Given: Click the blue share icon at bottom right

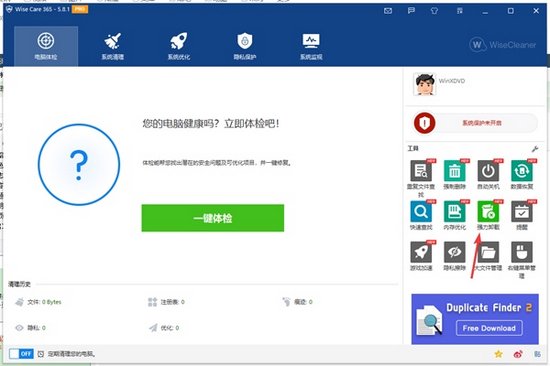Looking at the screenshot, I should 537,354.
